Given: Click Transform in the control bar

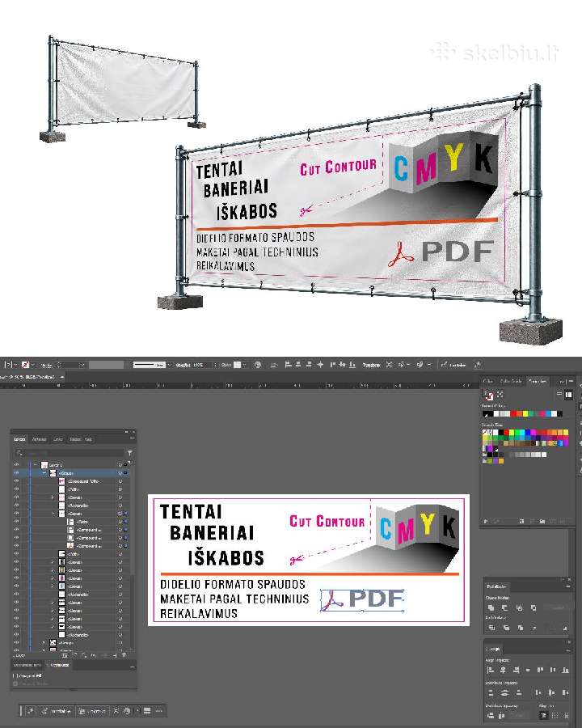Looking at the screenshot, I should (x=371, y=365).
